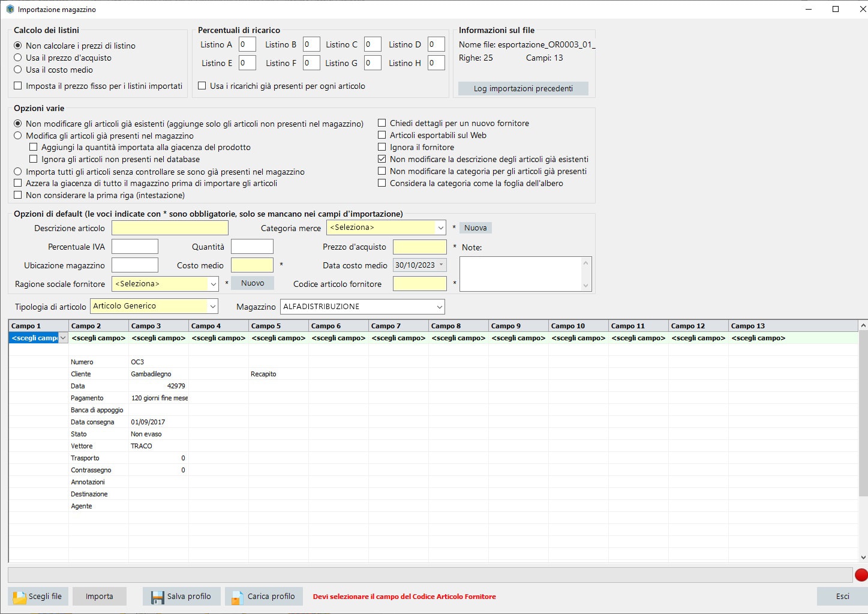868x614 pixels.
Task: Select 'Non calcolare i prezzi di listino'
Action: 18,46
